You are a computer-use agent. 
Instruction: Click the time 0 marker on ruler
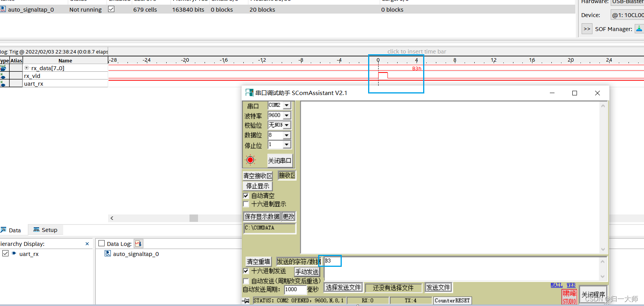tap(378, 60)
